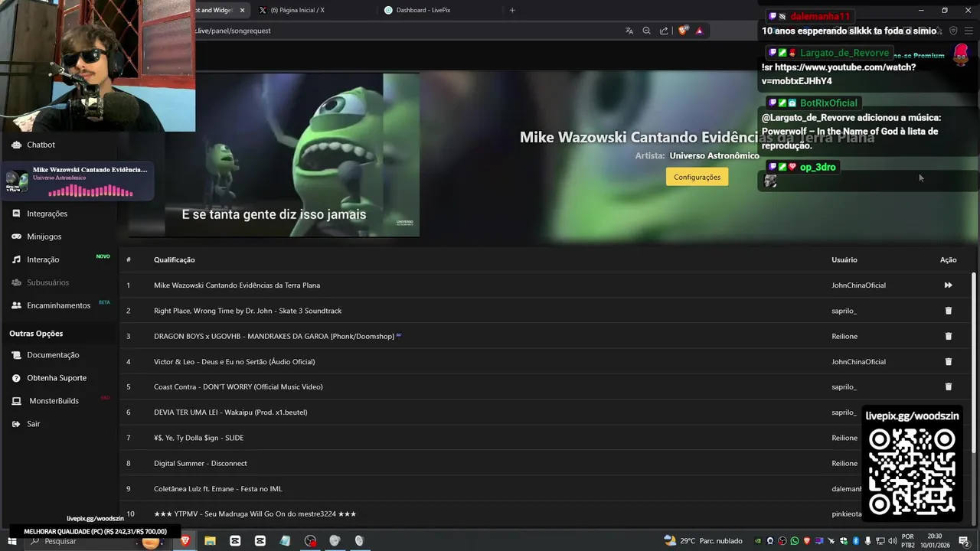Open the Encaminhamentos menu item
Screen dimensions: 980x551
tap(58, 305)
